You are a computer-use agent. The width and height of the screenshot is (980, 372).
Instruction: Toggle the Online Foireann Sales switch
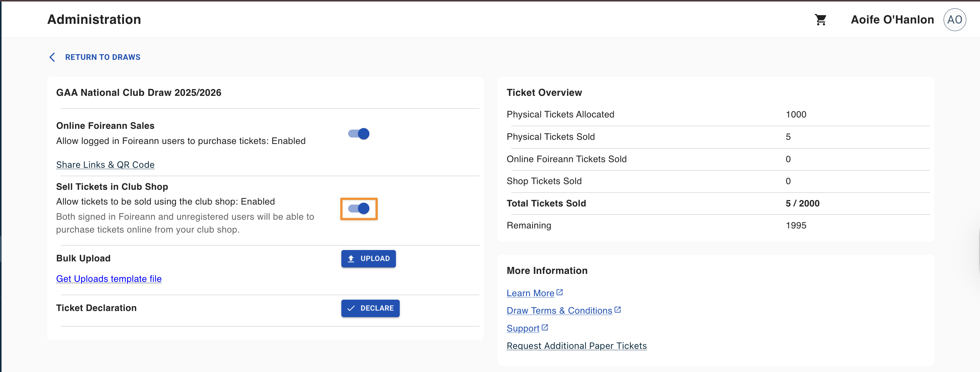pos(359,134)
